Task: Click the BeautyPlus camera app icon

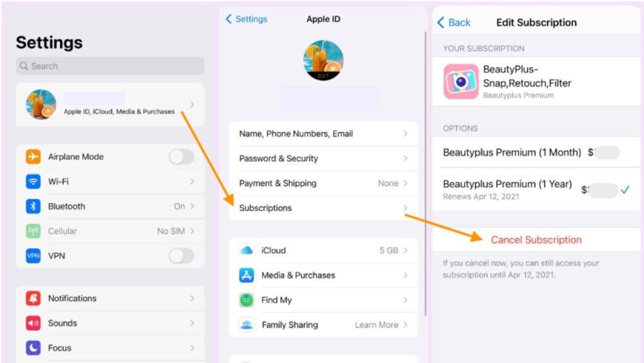Action: (x=461, y=81)
